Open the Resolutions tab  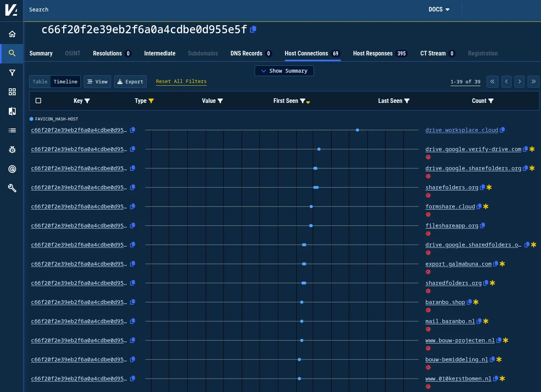tap(112, 54)
